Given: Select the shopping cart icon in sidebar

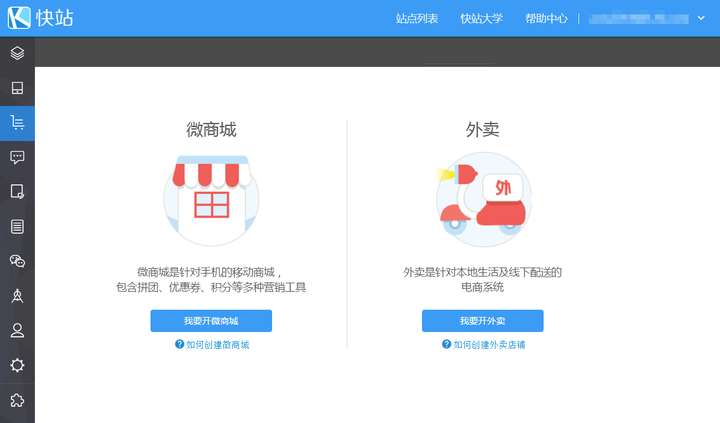Looking at the screenshot, I should (x=17, y=123).
